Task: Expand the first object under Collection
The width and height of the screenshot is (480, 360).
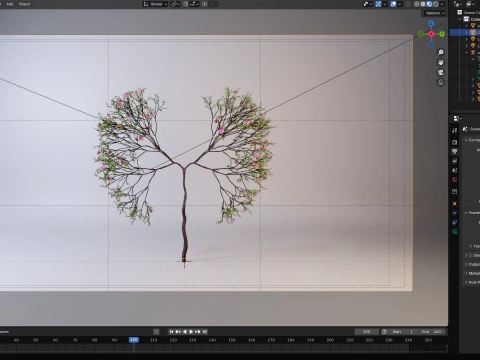Action: click(467, 26)
